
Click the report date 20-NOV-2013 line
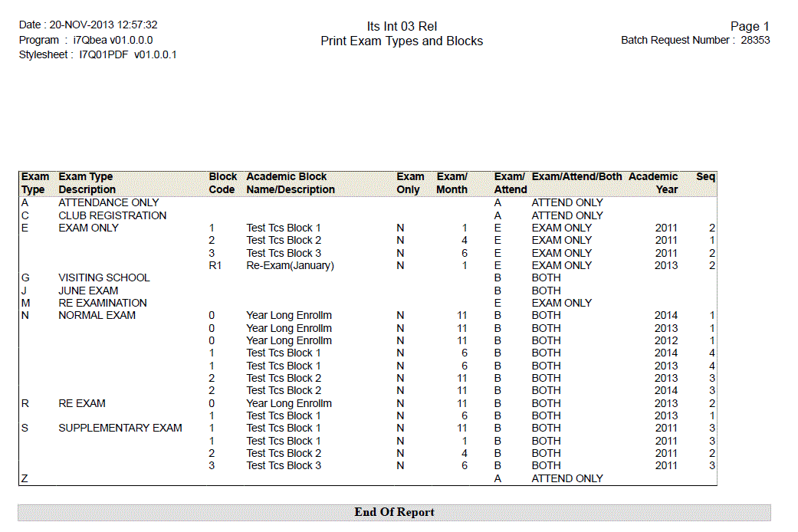coord(88,25)
